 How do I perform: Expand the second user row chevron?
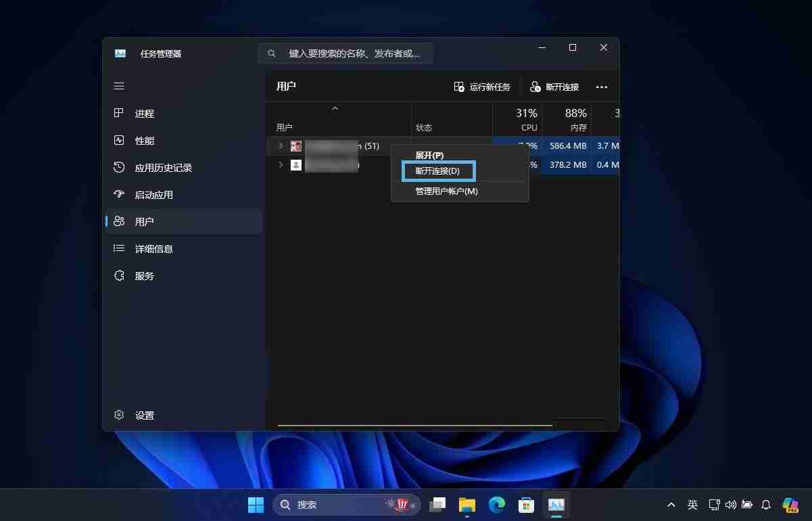click(x=281, y=164)
